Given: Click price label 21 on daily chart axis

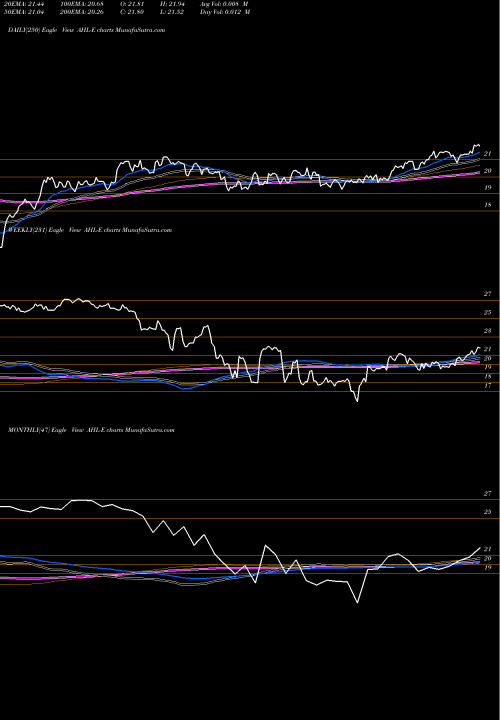Looking at the screenshot, I should point(488,154).
